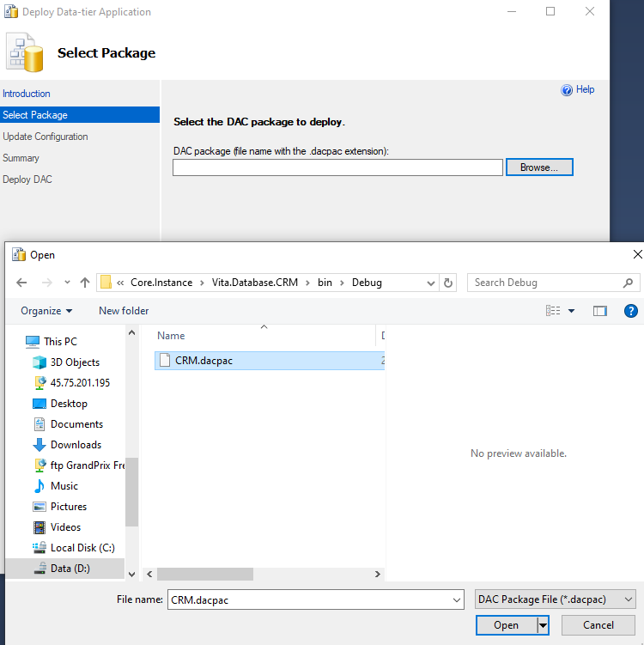644x645 pixels.
Task: Expand the view options dropdown arrow
Action: 571,311
